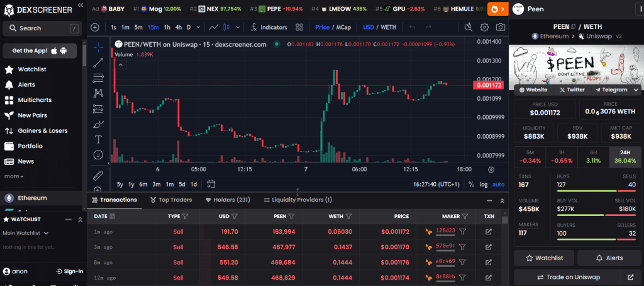The image size is (644, 286).
Task: Open PEEN pair on Uniswap external link icon
Action: click(630, 277)
